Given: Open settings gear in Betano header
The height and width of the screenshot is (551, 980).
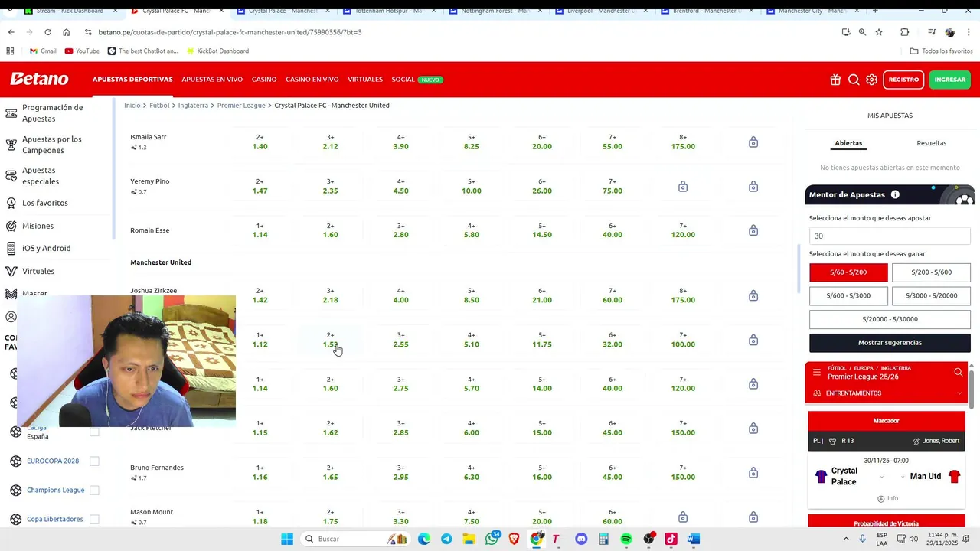Looking at the screenshot, I should pyautogui.click(x=871, y=80).
